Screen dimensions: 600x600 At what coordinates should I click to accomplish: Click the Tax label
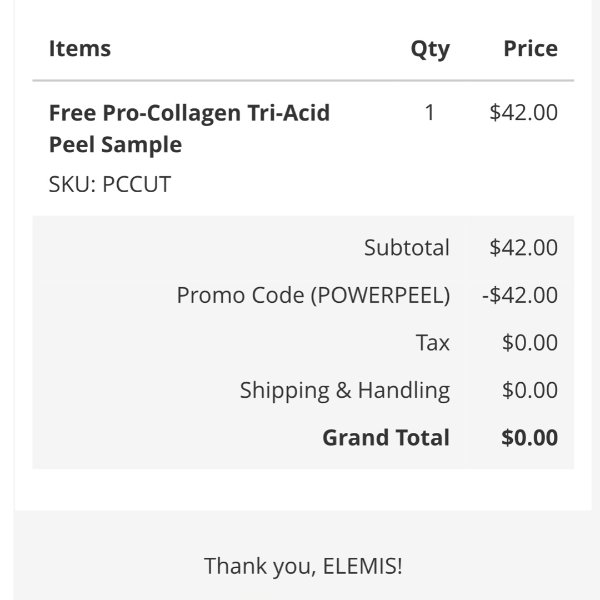pyautogui.click(x=432, y=342)
